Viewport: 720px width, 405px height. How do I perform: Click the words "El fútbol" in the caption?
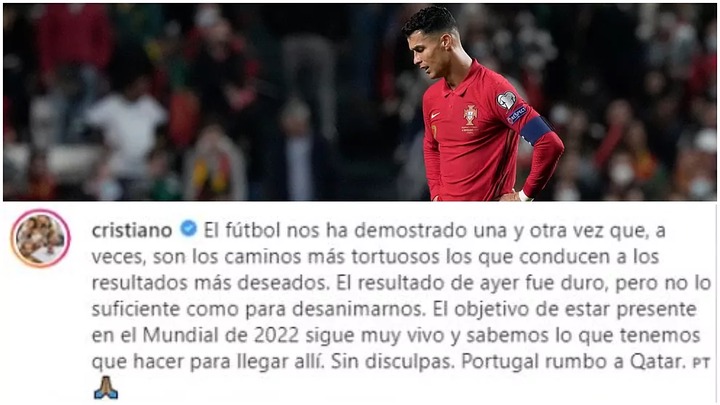tap(242, 230)
